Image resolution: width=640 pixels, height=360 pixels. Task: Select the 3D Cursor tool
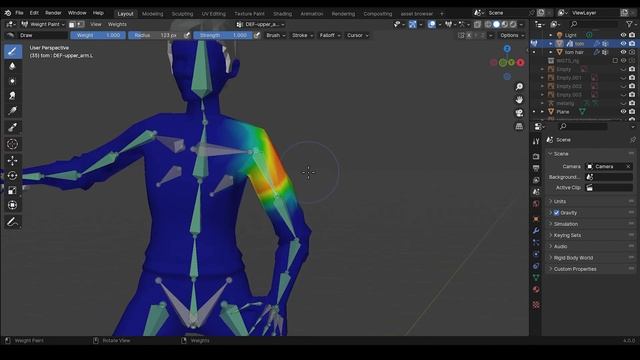[x=12, y=144]
